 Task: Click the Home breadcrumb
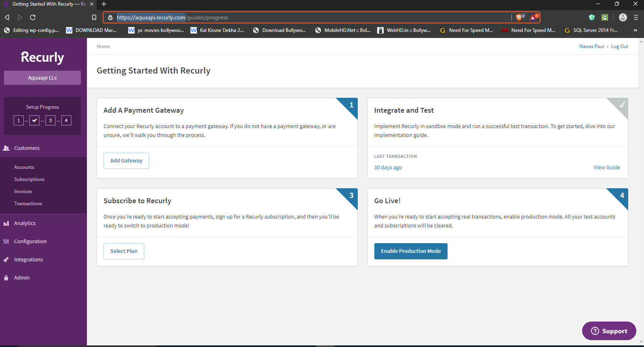point(103,46)
